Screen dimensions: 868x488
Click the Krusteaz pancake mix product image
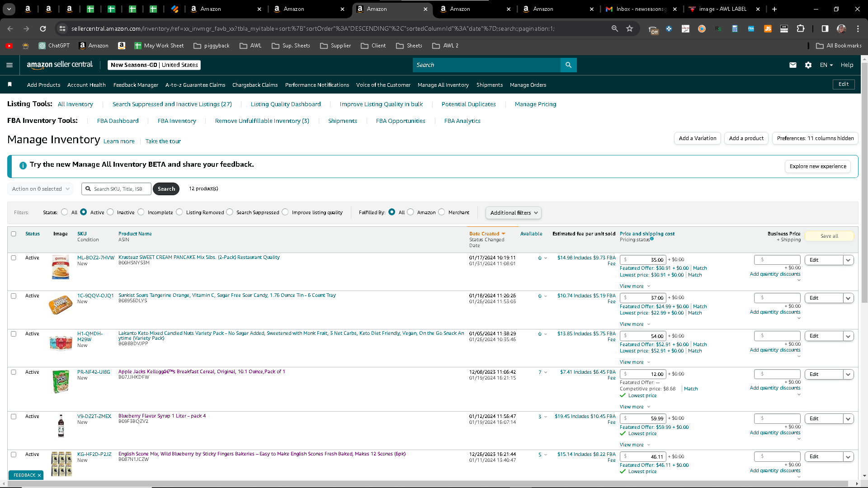(x=61, y=267)
